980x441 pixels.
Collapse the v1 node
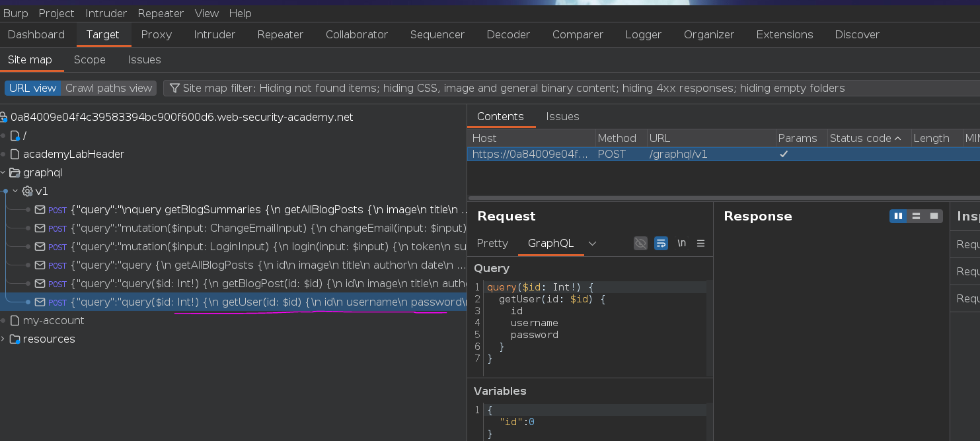pyautogui.click(x=15, y=191)
